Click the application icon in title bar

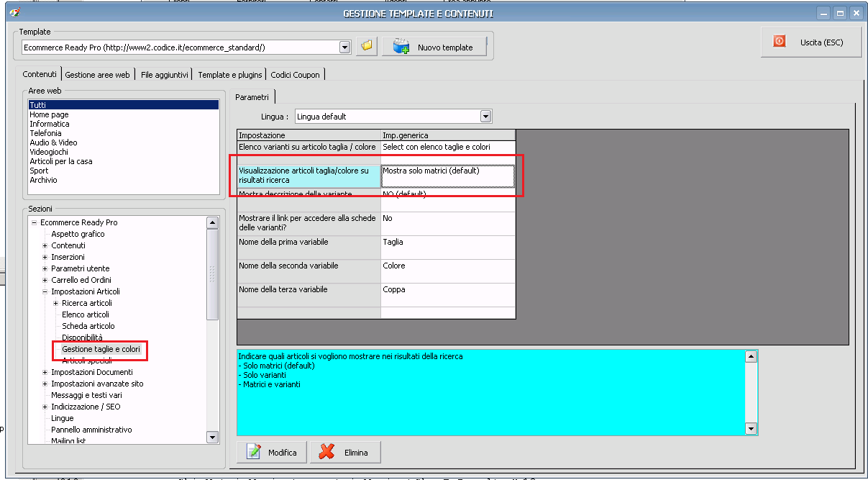(14, 13)
